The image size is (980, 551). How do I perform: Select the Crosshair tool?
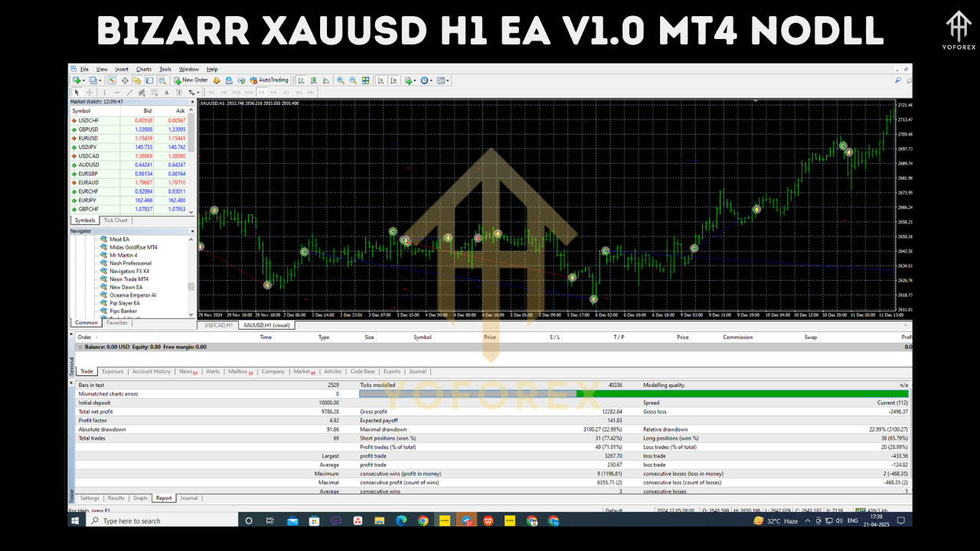coord(90,92)
